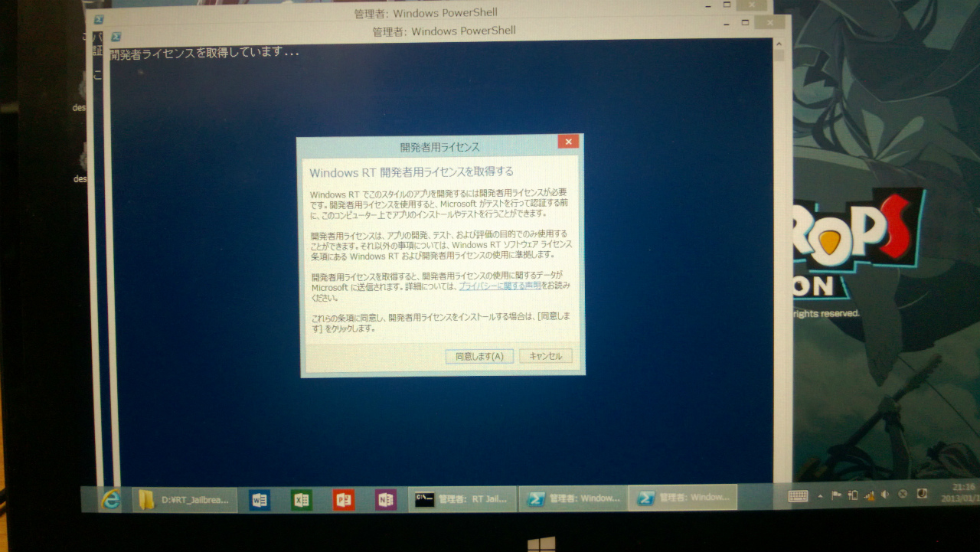Click PowerShell icon in back window title bar
Image resolution: width=980 pixels, height=552 pixels.
click(x=98, y=19)
